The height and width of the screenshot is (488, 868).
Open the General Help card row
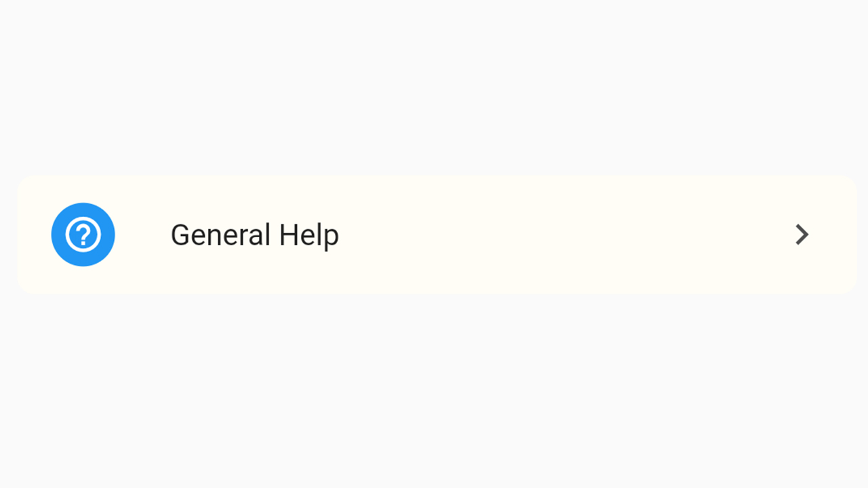click(437, 235)
